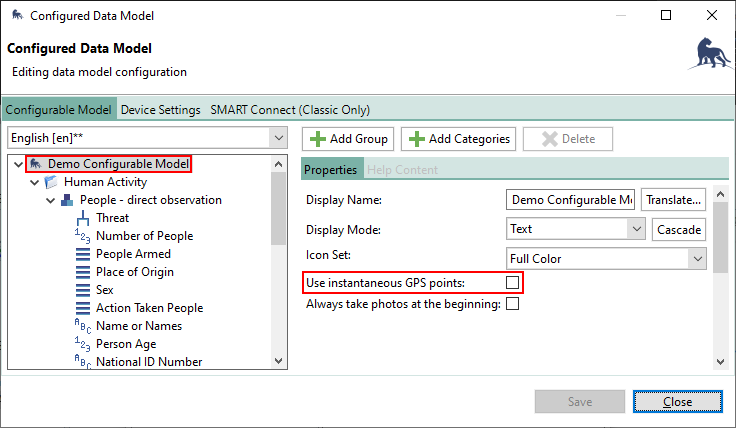
Task: Enable Use instantaneous GPS points checkbox
Action: tap(513, 284)
